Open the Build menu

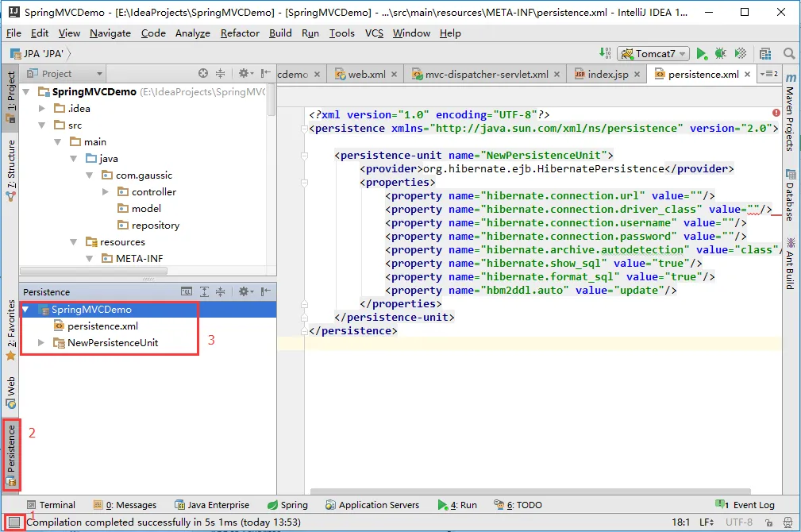tap(280, 33)
